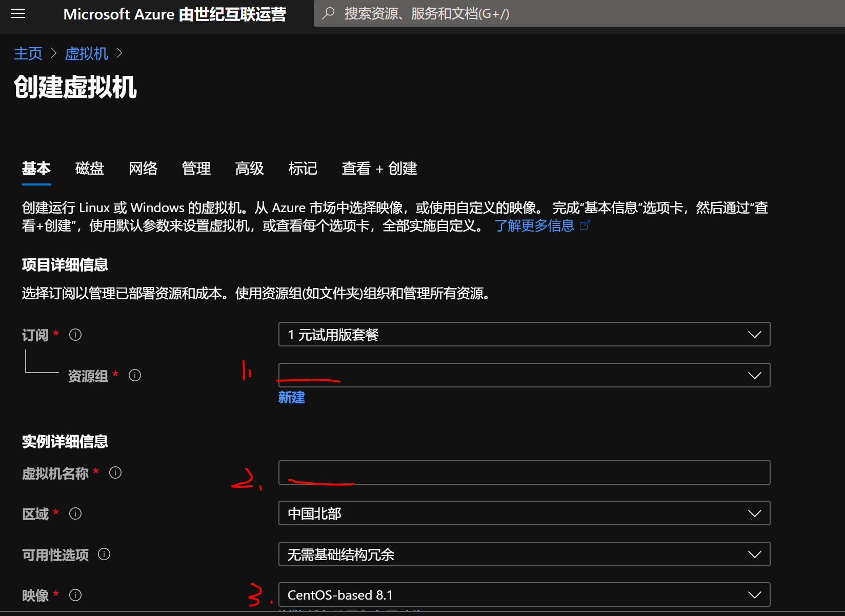Open the hamburger portal menu
Image resolution: width=845 pixels, height=616 pixels.
pos(18,14)
